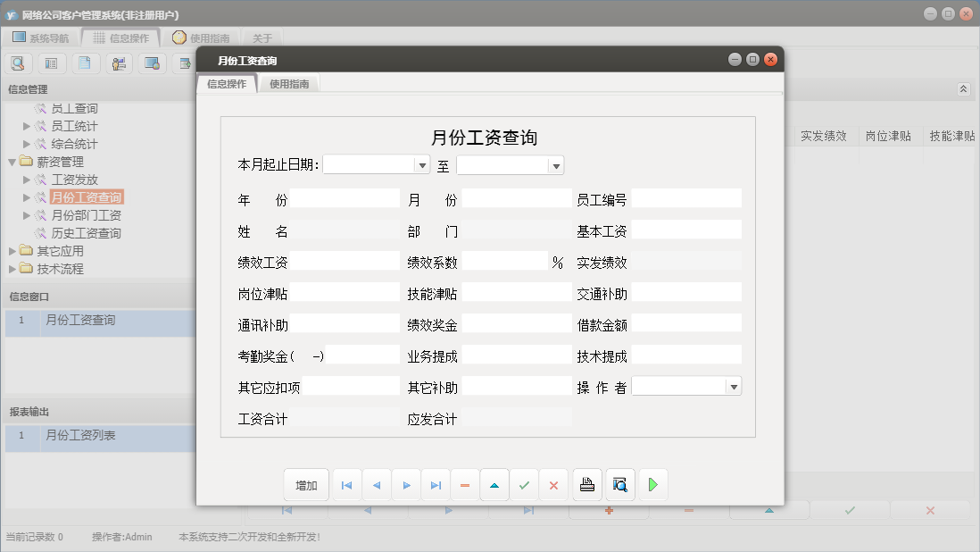Screen dimensions: 980x552
Task: Open the 操作者 operator dropdown
Action: [x=734, y=385]
